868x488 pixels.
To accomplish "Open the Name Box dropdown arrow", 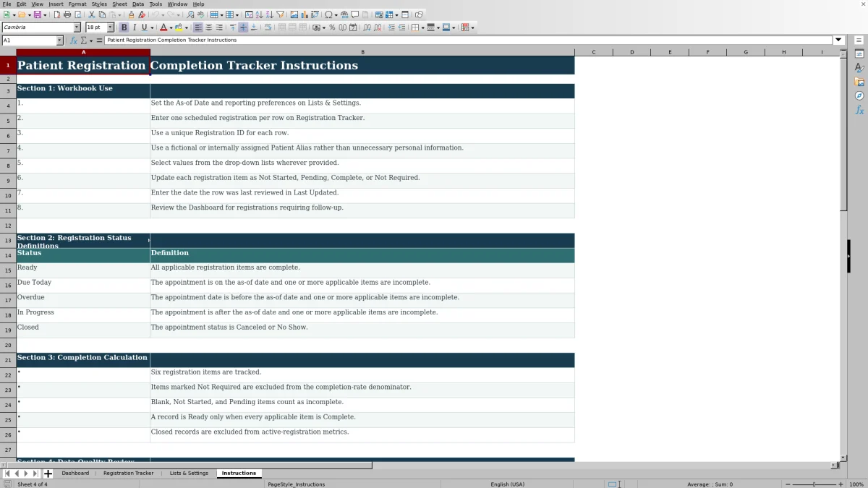I will click(x=59, y=40).
